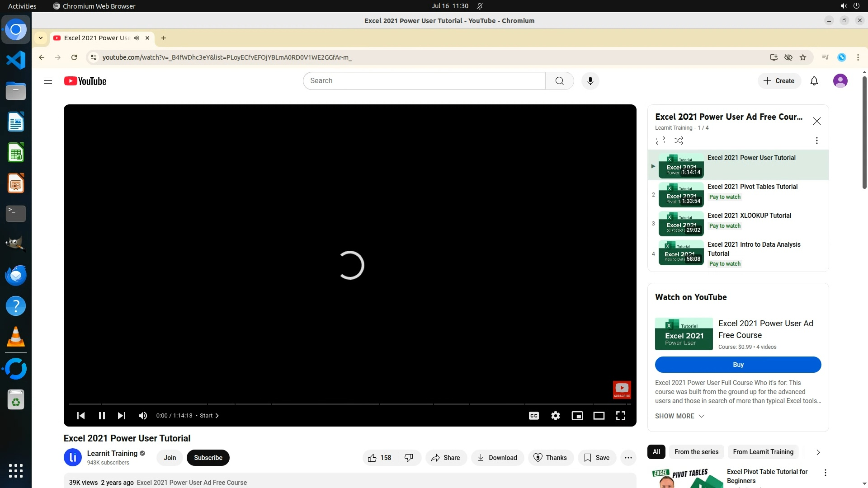Enter fullscreen mode in player
Viewport: 868px width, 488px height.
click(x=621, y=416)
